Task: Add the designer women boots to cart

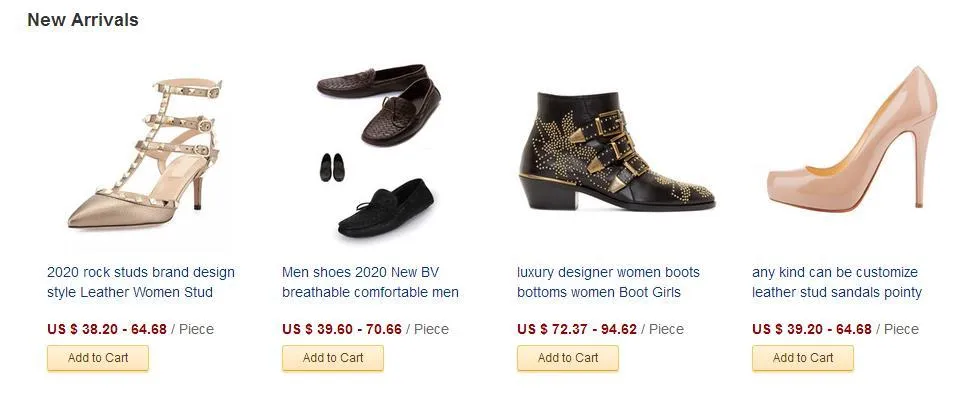Action: [x=568, y=358]
